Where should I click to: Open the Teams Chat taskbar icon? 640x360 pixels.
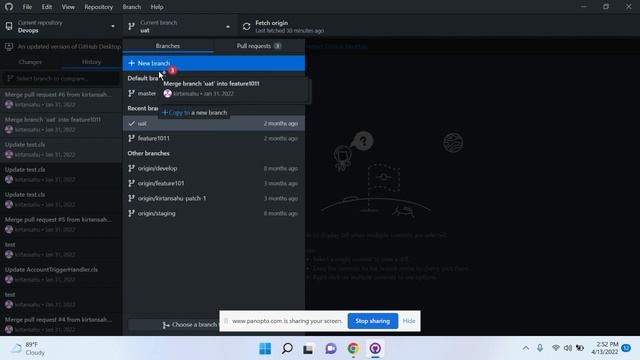point(331,349)
